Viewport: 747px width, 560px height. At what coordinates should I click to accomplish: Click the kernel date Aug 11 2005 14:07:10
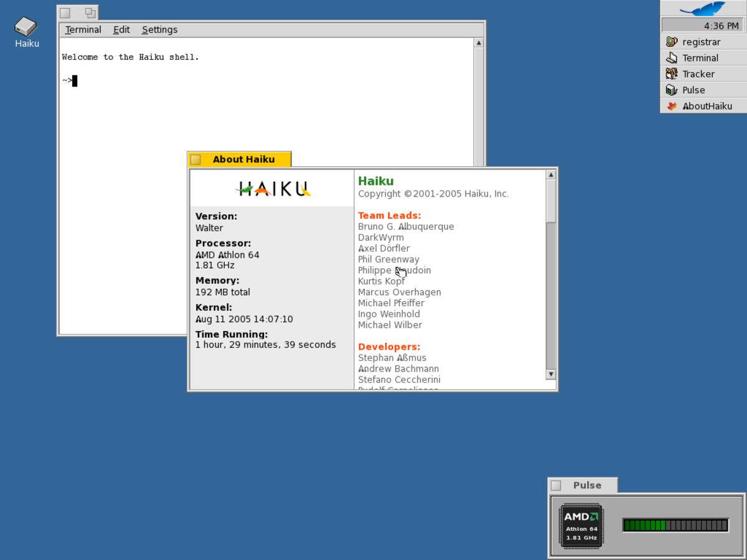point(244,319)
